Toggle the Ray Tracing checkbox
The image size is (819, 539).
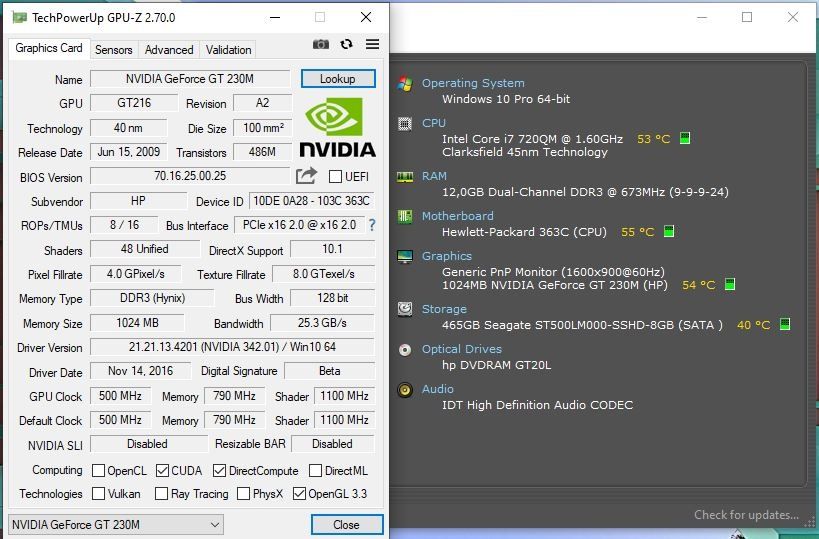(161, 494)
